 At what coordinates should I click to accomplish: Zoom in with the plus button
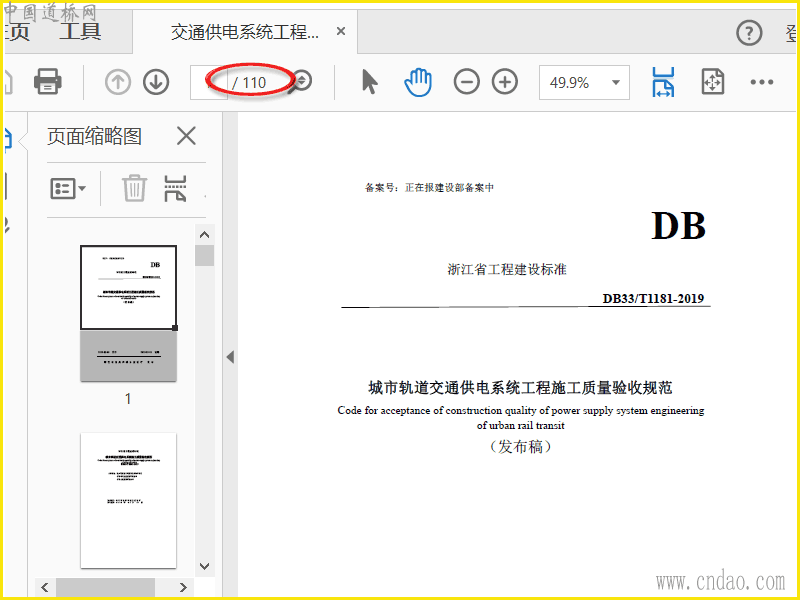coord(505,82)
